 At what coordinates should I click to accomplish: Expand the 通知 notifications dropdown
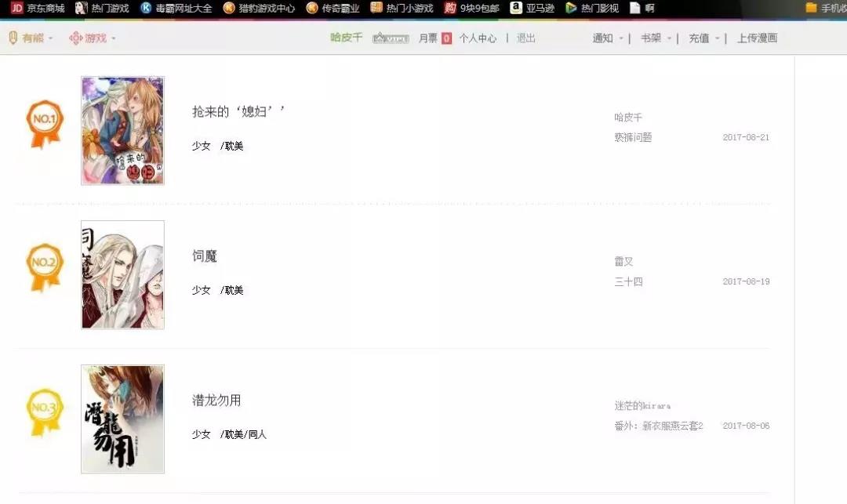pyautogui.click(x=608, y=38)
